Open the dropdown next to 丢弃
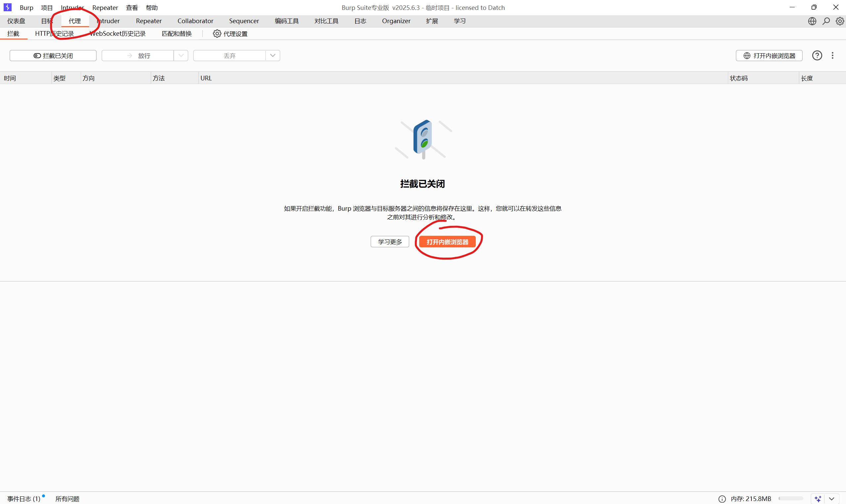Screen dimensions: 846x504 273,55
